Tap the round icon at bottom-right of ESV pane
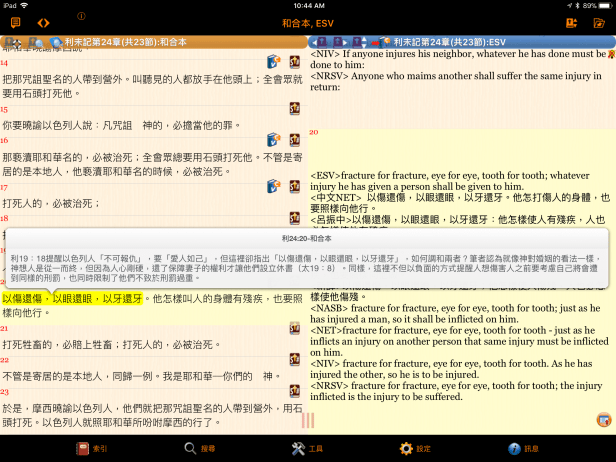The width and height of the screenshot is (616, 462). (x=603, y=419)
